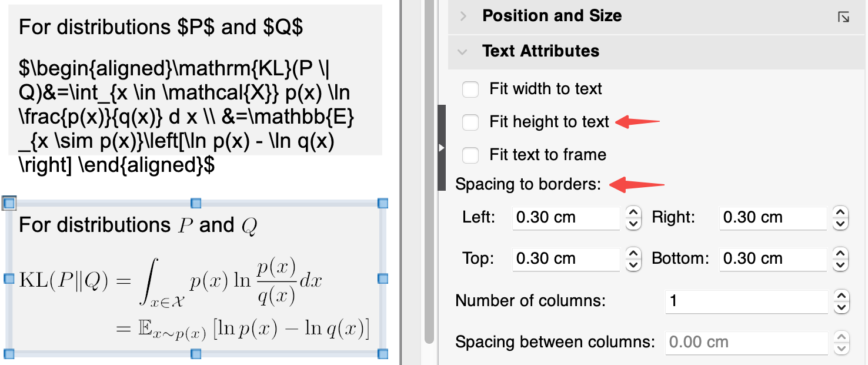This screenshot has height=365, width=868.
Task: Enable Fit width to text checkbox
Action: pos(470,89)
